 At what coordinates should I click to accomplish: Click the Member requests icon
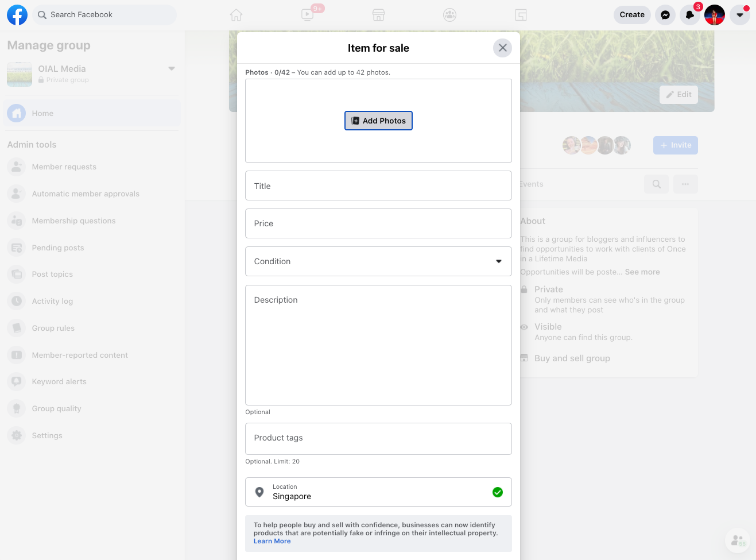17,167
